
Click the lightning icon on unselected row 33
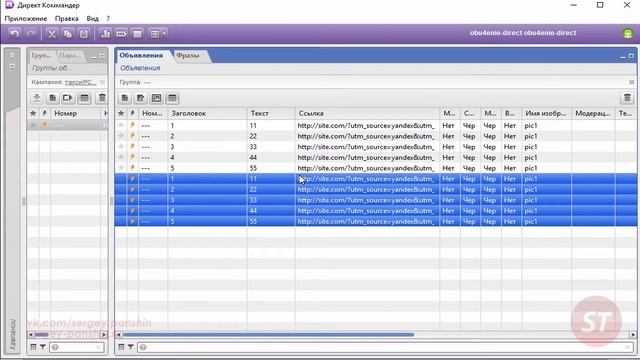(x=133, y=147)
